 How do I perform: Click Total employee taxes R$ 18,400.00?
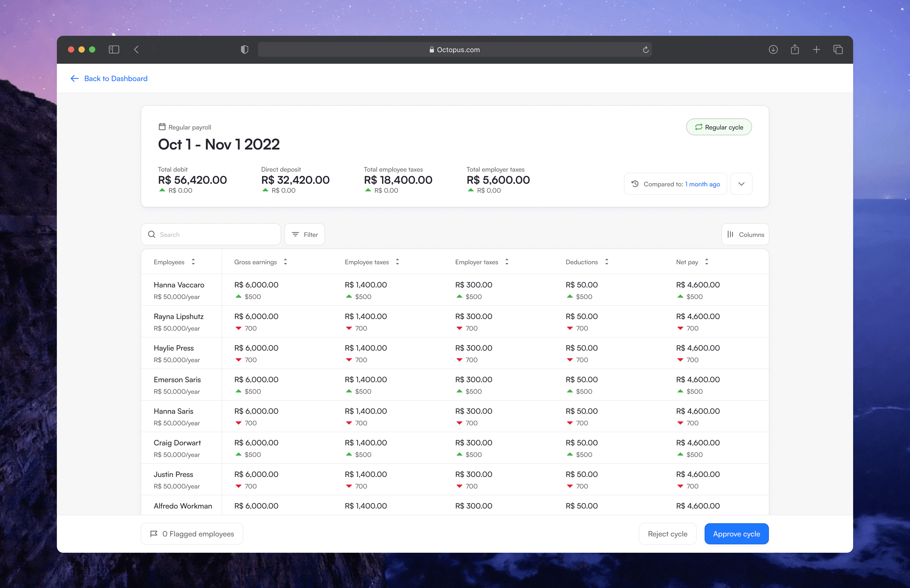tap(398, 180)
